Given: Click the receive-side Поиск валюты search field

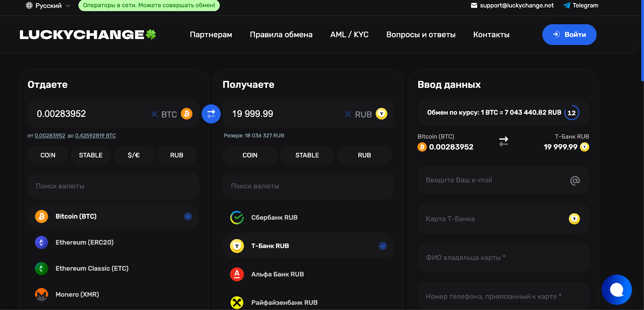Looking at the screenshot, I should 308,186.
